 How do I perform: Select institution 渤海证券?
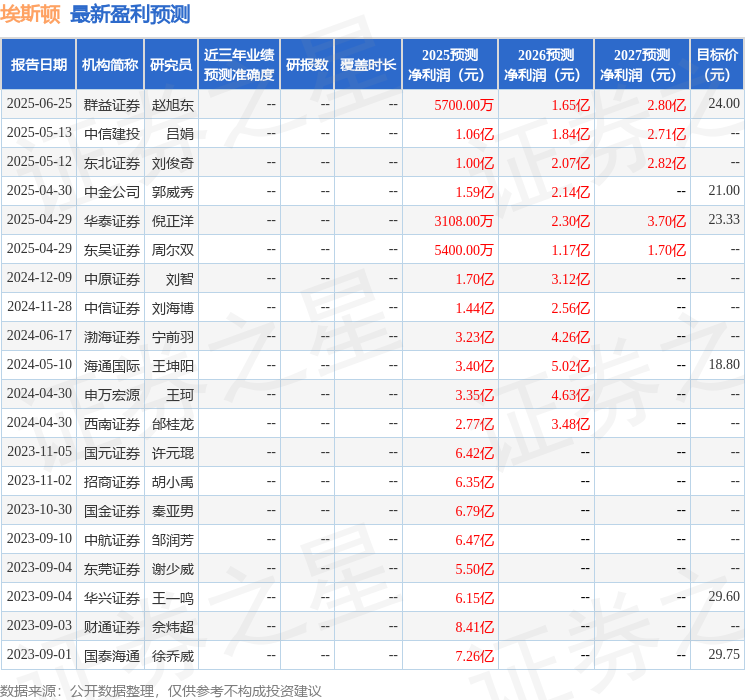(112, 337)
